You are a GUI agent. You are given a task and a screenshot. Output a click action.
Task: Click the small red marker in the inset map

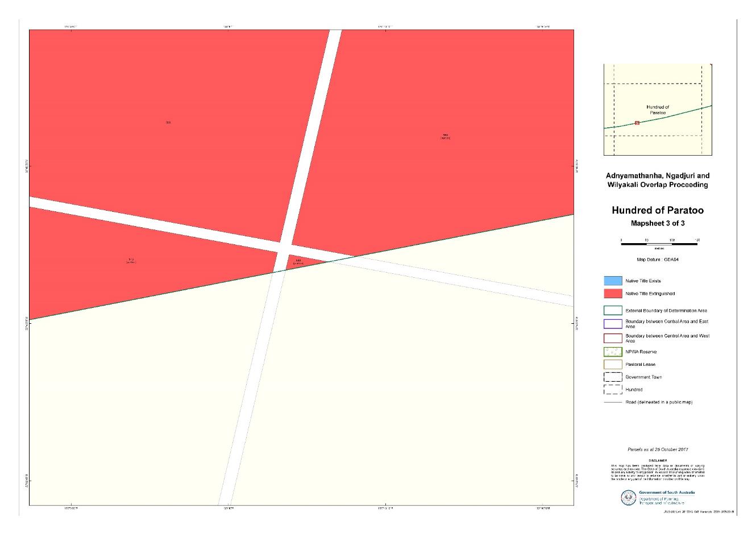pos(637,123)
